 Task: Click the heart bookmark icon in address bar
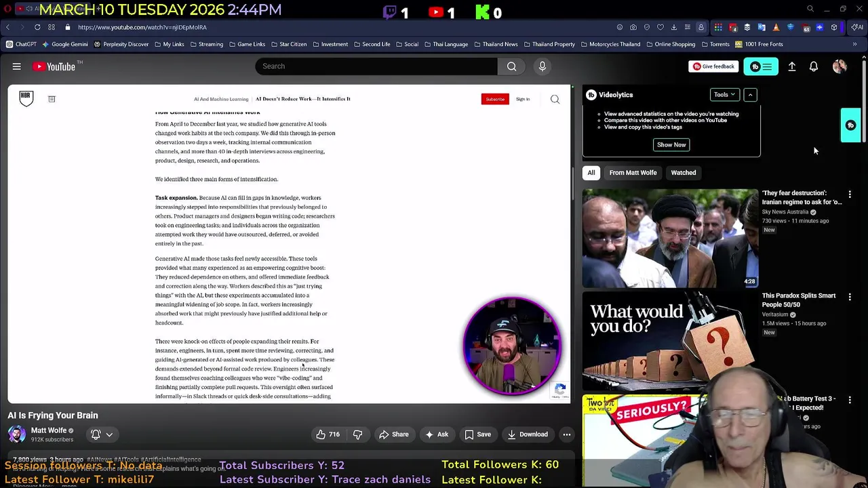pyautogui.click(x=660, y=27)
